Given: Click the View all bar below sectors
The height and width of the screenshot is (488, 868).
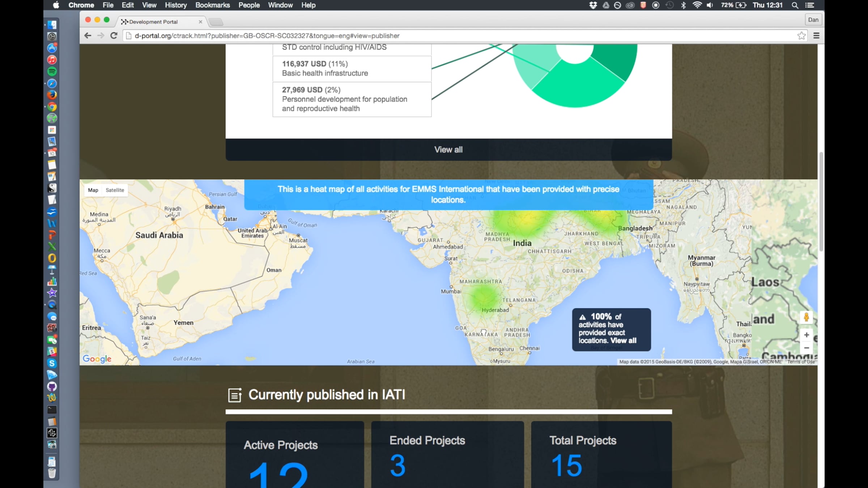Looking at the screenshot, I should click(x=448, y=150).
